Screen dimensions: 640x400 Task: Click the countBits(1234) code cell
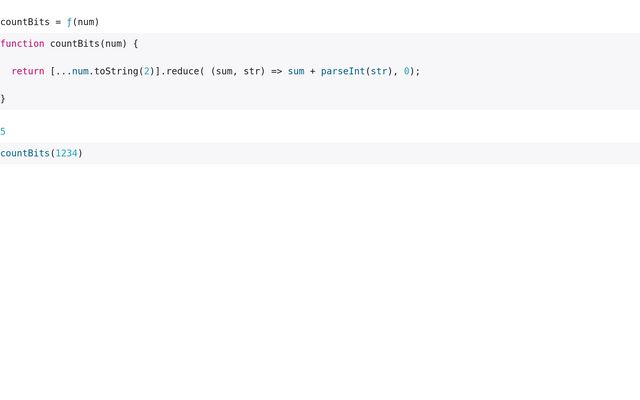pos(42,153)
